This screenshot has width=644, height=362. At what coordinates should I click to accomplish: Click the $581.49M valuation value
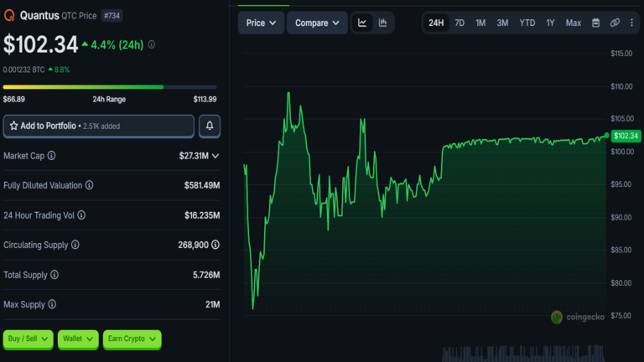[202, 185]
